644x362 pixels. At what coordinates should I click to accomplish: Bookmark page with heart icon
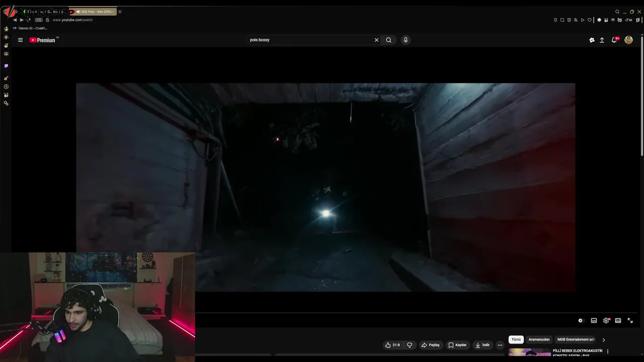(590, 20)
